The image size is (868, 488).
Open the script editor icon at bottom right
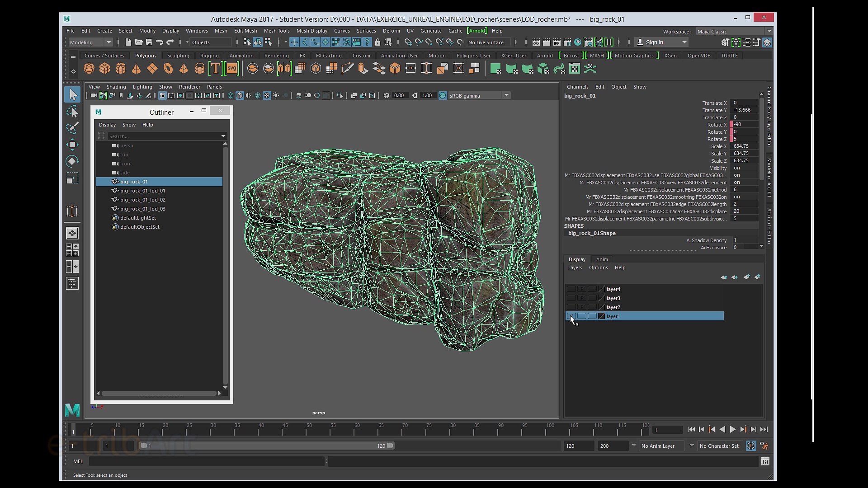click(765, 461)
